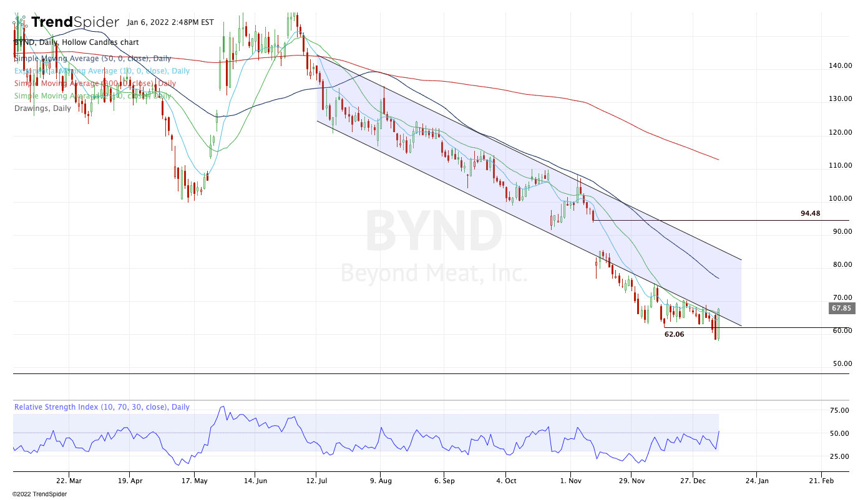Select the red Simple Moving Average (200) legend entry
The height and width of the screenshot is (500, 868).
click(95, 84)
